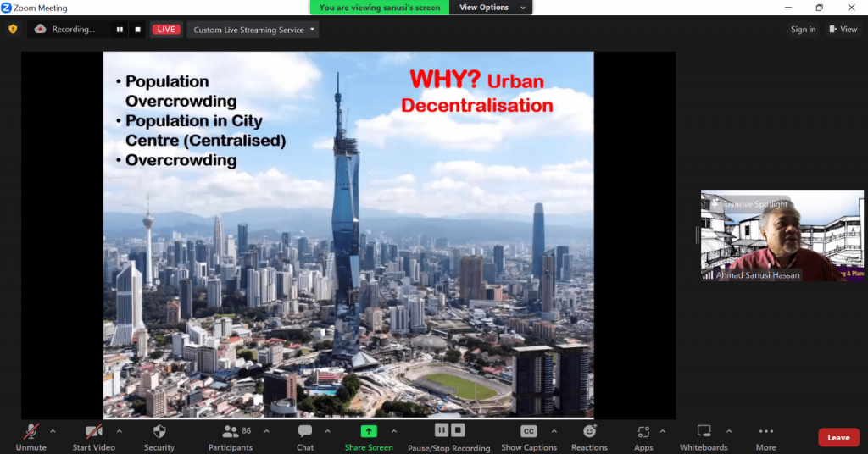Screen dimensions: 868x454
Task: Pause the recording in the top bar
Action: point(120,30)
